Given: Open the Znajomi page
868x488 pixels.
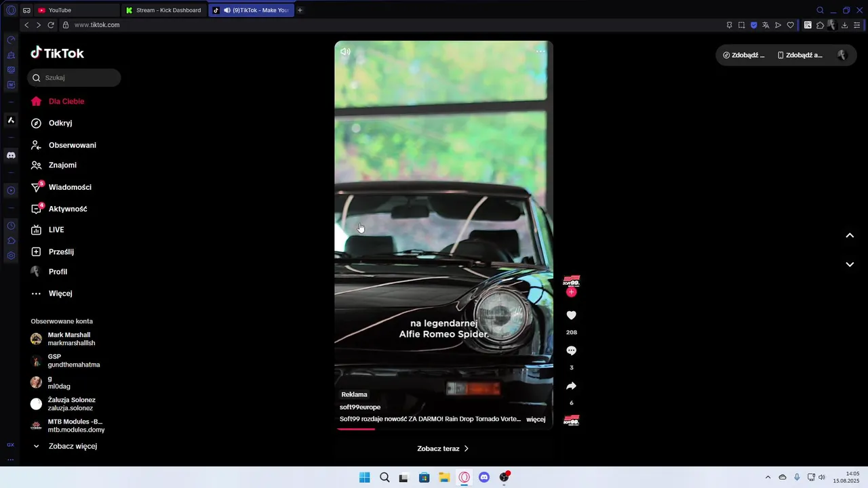Looking at the screenshot, I should (x=54, y=165).
